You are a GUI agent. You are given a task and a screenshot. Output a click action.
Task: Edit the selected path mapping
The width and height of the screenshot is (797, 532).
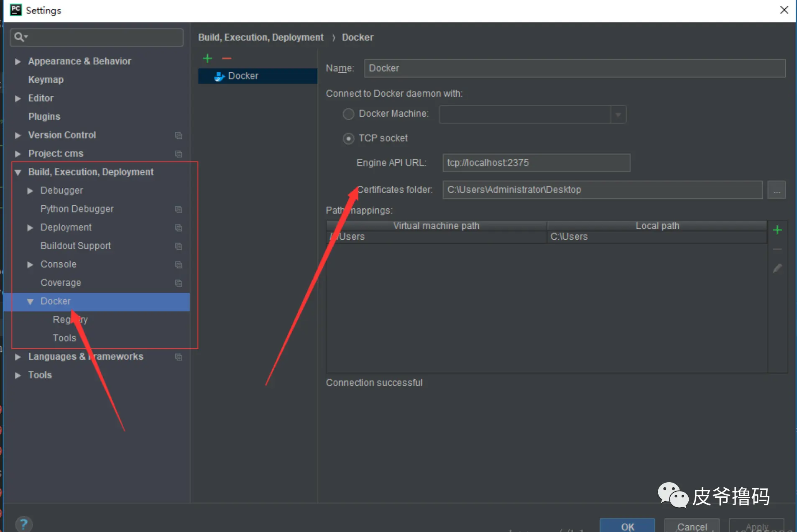(x=777, y=269)
